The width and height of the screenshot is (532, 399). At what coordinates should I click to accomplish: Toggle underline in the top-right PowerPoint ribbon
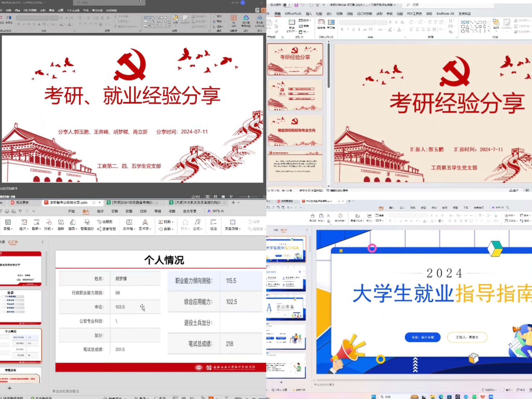353,30
